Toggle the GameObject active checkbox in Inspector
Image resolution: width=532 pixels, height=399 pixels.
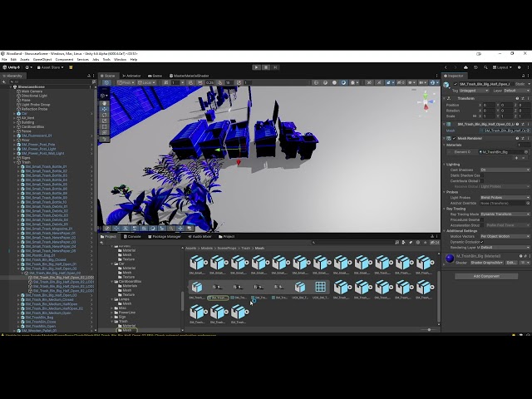pyautogui.click(x=456, y=84)
